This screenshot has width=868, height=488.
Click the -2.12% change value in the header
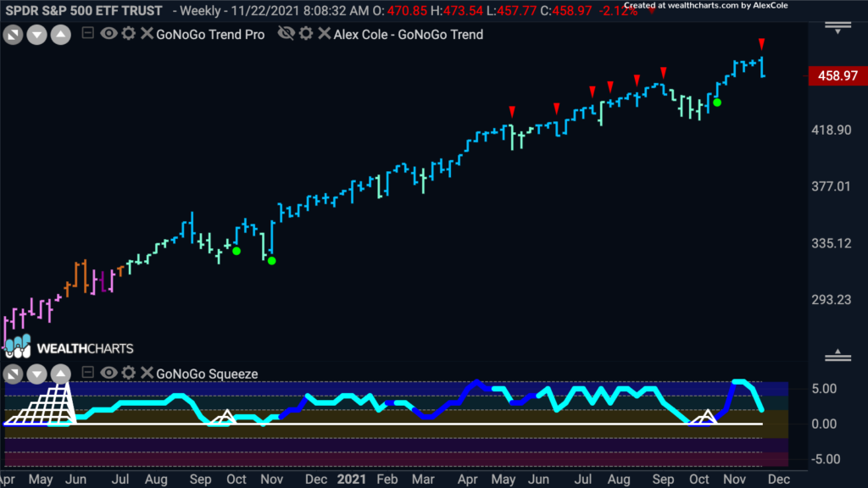pos(618,10)
